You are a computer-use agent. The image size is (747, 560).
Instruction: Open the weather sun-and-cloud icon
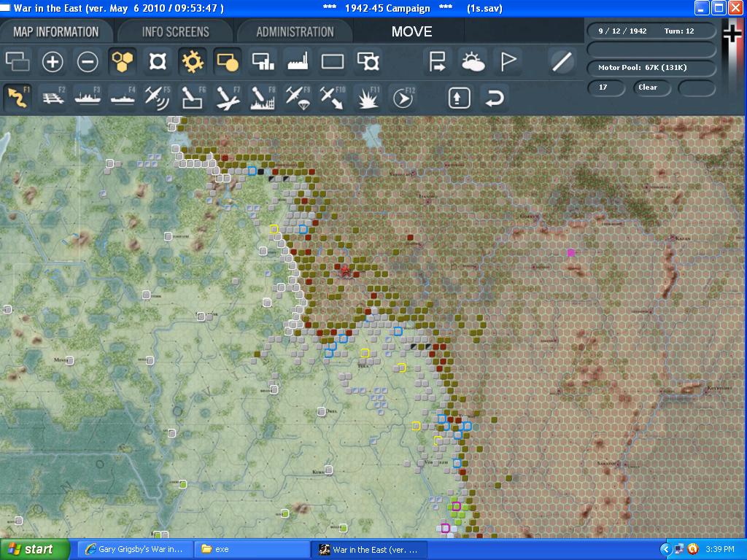[473, 62]
